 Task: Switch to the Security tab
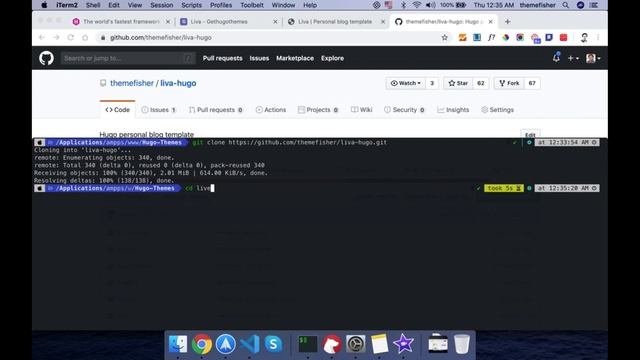(x=404, y=110)
